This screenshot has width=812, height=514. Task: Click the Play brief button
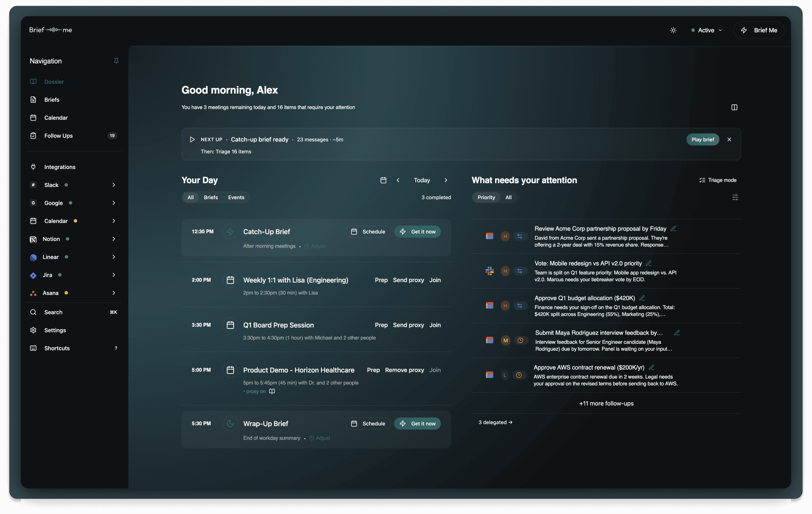coord(702,139)
